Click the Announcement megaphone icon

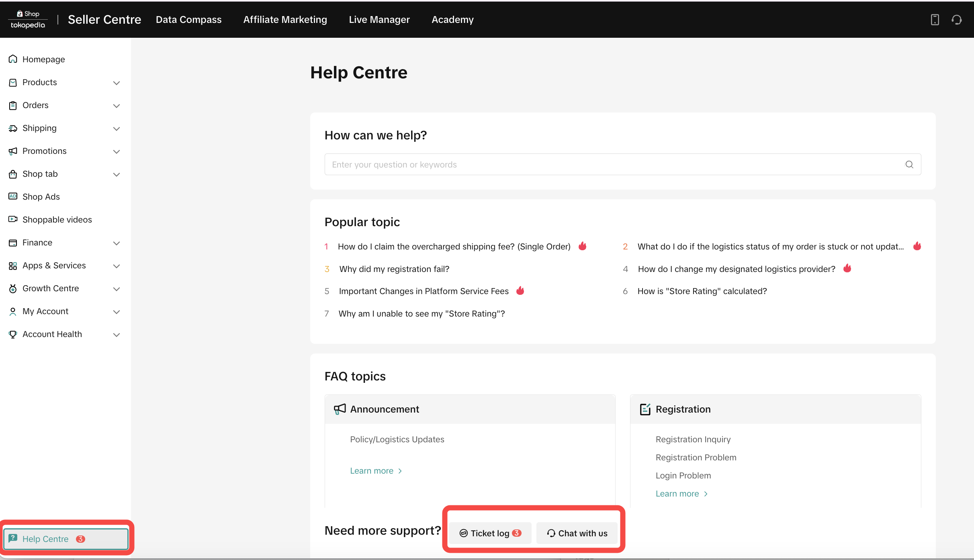(x=340, y=409)
